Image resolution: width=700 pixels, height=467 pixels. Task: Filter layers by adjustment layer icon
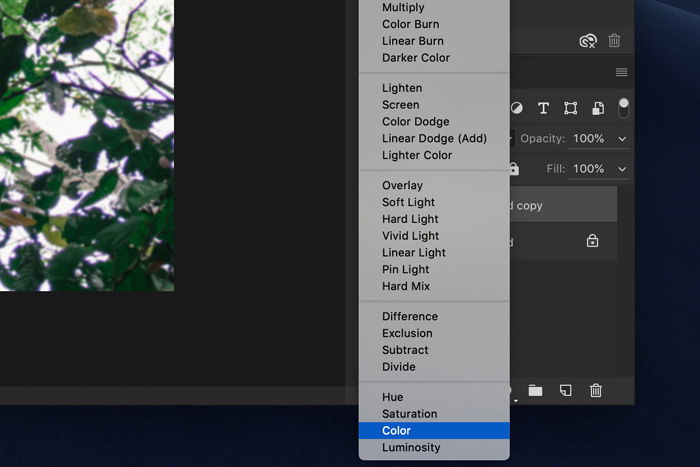tap(517, 108)
